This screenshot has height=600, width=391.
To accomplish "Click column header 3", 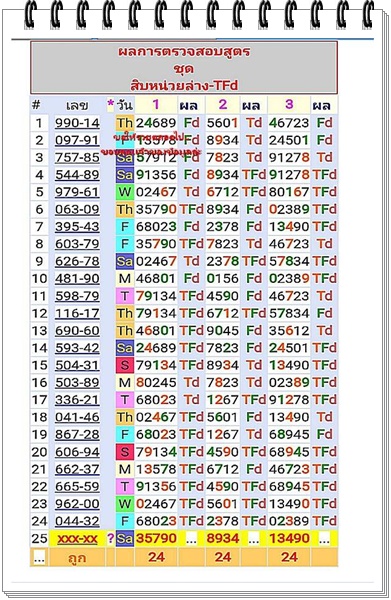I will [x=289, y=104].
